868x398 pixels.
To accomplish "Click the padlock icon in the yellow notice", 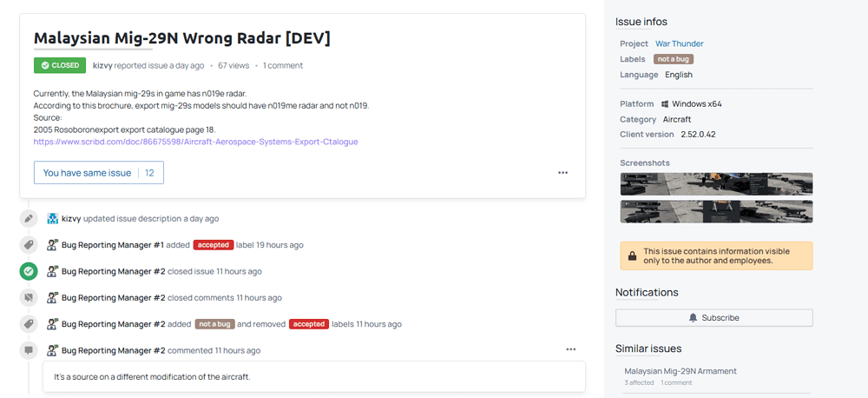I will [x=632, y=255].
